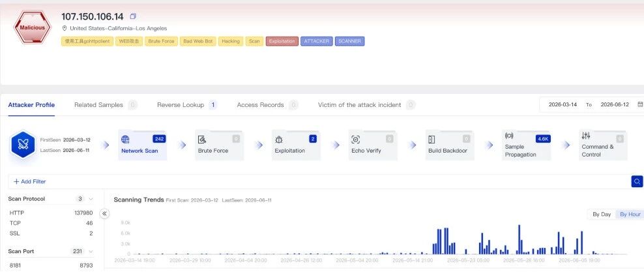Image resolution: width=644 pixels, height=274 pixels.
Task: Select the Exploitation stage card
Action: click(x=296, y=145)
